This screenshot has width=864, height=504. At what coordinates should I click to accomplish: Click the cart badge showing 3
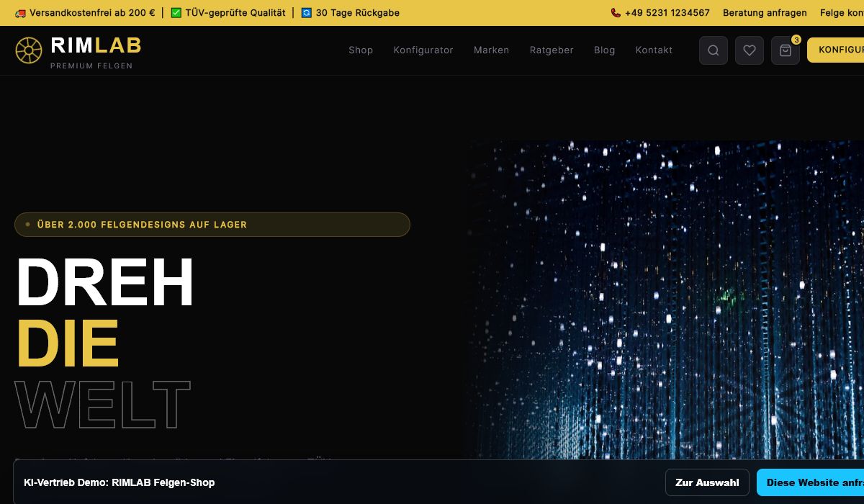[796, 40]
